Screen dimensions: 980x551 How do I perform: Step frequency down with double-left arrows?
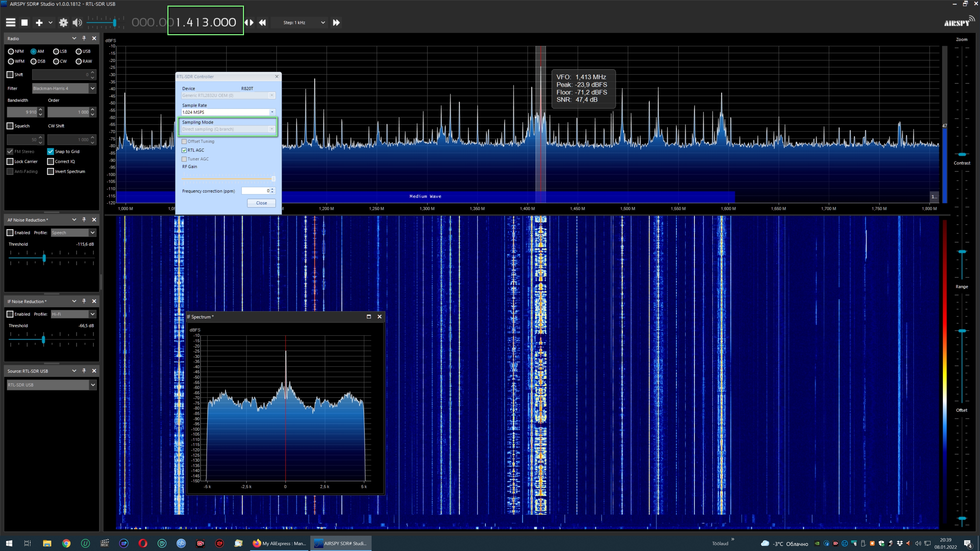click(263, 22)
